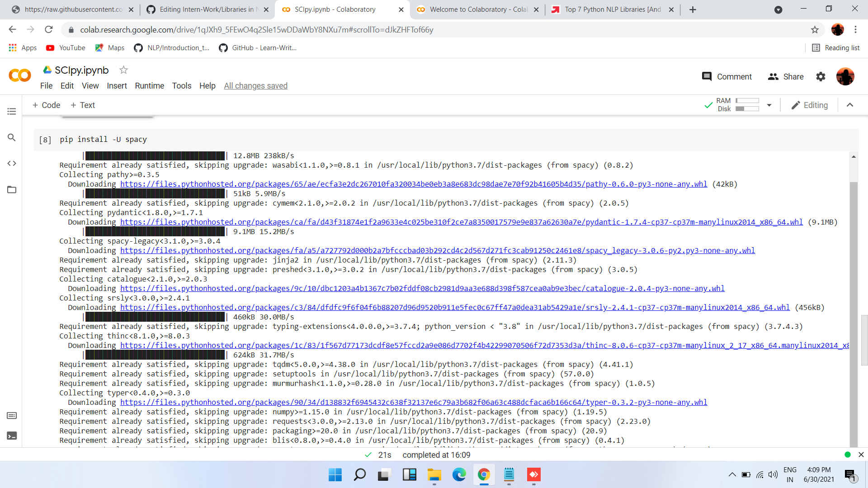This screenshot has height=488, width=868.
Task: Open the find and replace search icon
Action: tap(12, 137)
